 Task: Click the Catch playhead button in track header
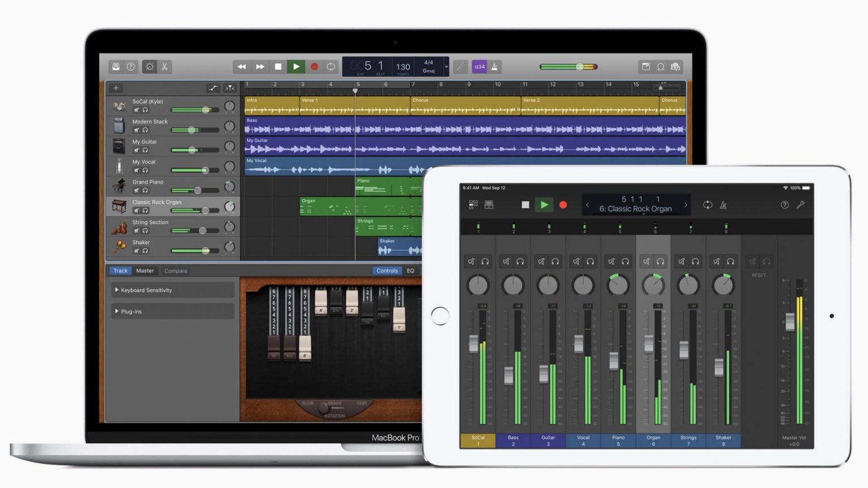click(x=230, y=88)
